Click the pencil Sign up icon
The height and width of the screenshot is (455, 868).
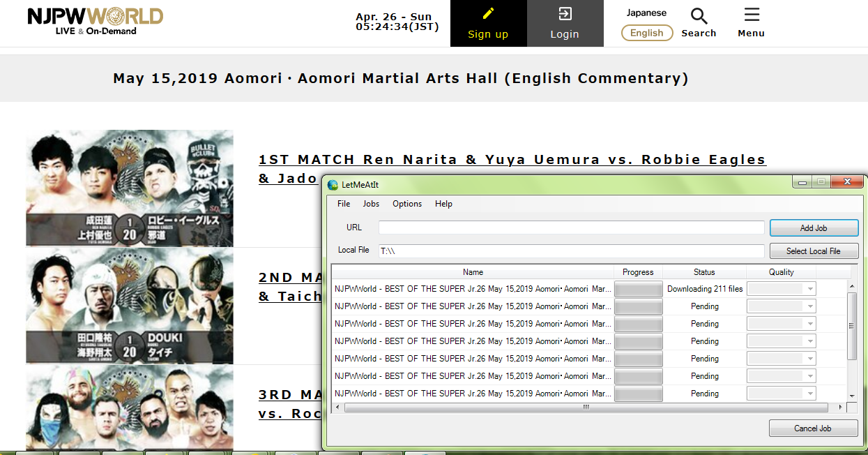pyautogui.click(x=488, y=14)
